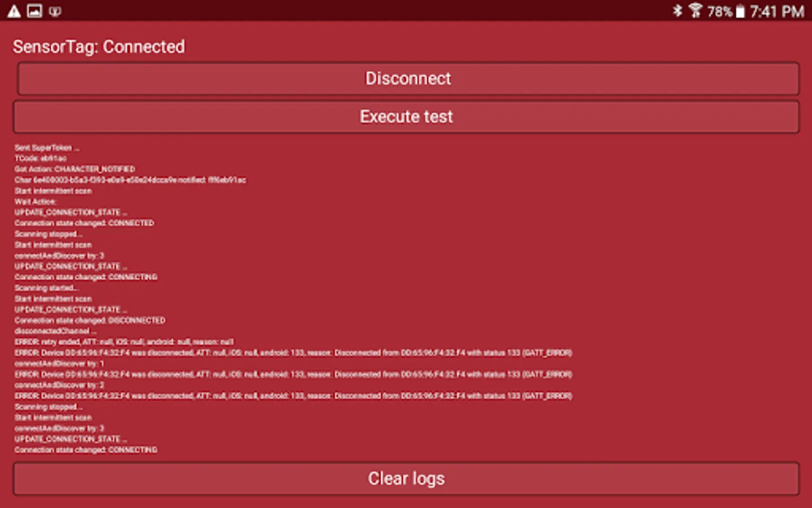Select the 'Scanning started...' log entry
The width and height of the screenshot is (812, 508).
point(47,288)
